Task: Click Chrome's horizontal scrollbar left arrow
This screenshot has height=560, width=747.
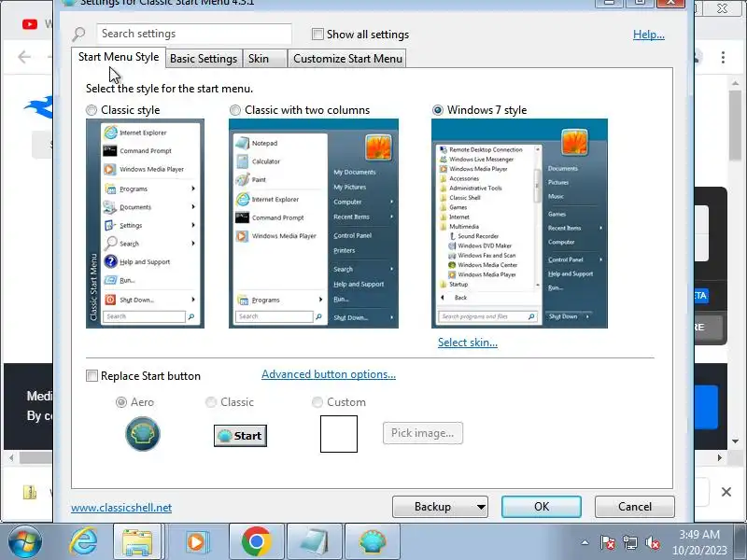Action: (x=11, y=457)
